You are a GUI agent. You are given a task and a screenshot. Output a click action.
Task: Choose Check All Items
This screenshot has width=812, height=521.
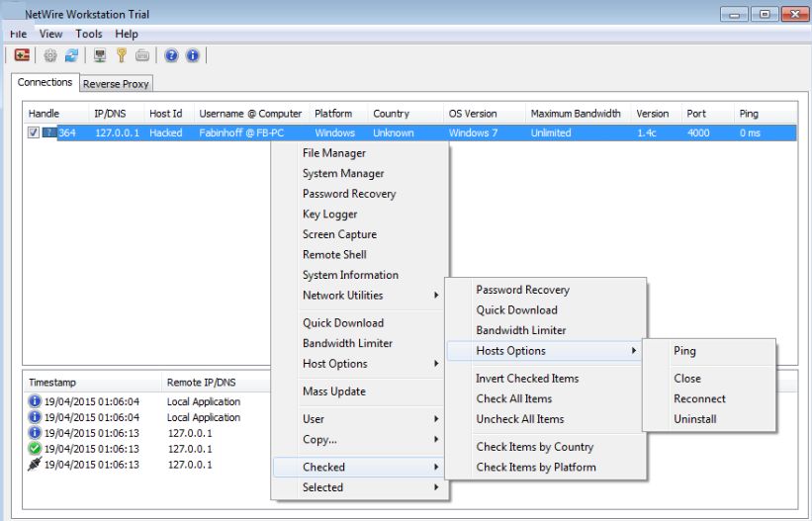[x=513, y=398]
